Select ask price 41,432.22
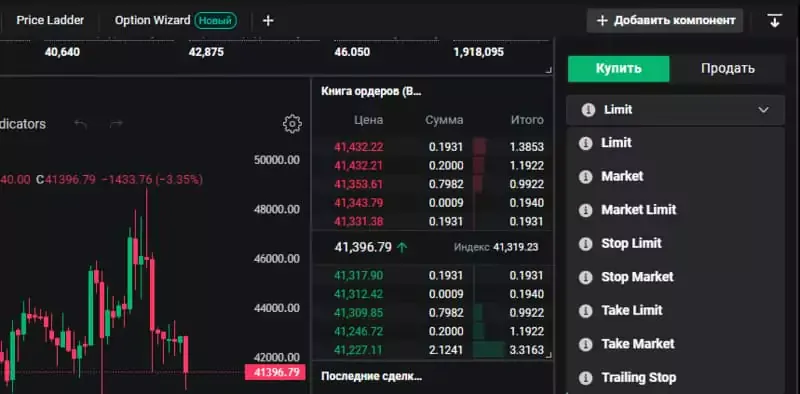 tap(358, 147)
